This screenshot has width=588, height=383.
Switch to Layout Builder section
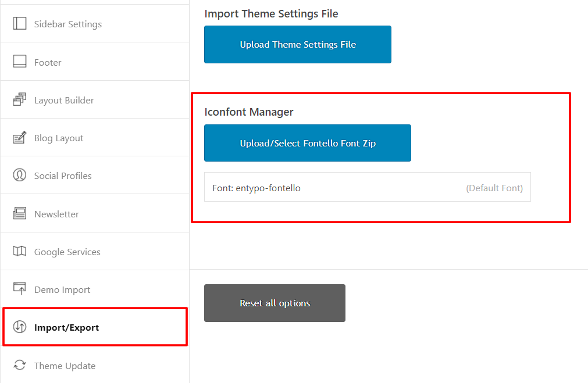click(x=64, y=101)
